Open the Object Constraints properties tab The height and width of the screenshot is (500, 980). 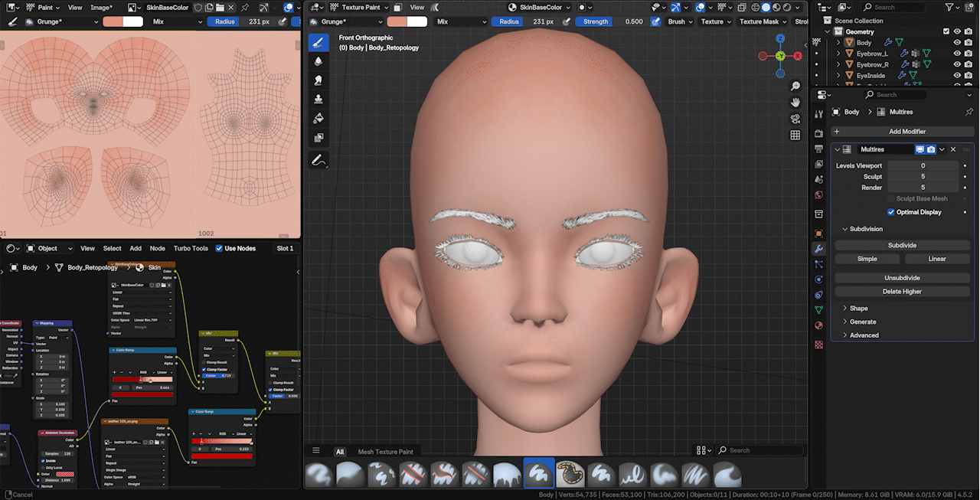click(818, 295)
